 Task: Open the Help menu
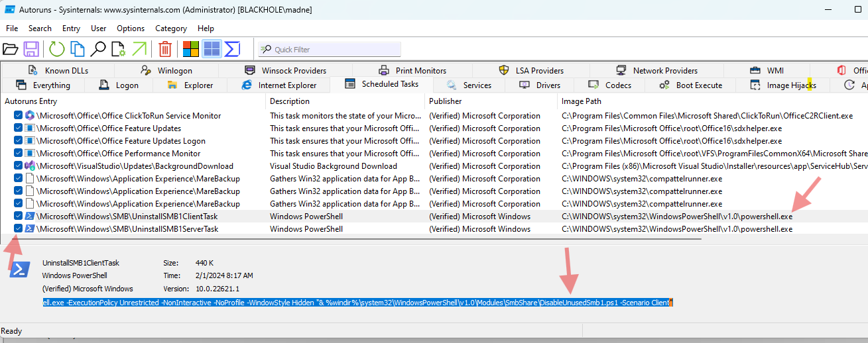[x=206, y=28]
